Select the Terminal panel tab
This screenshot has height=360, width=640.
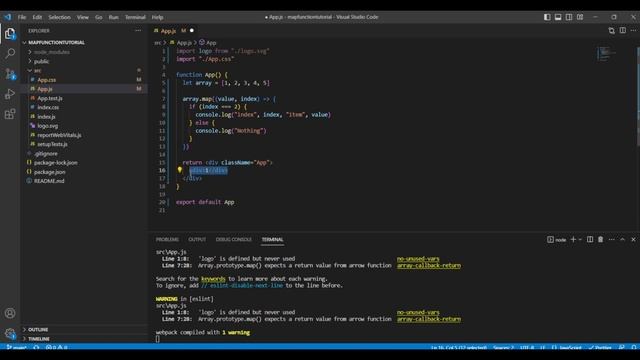[x=272, y=240]
